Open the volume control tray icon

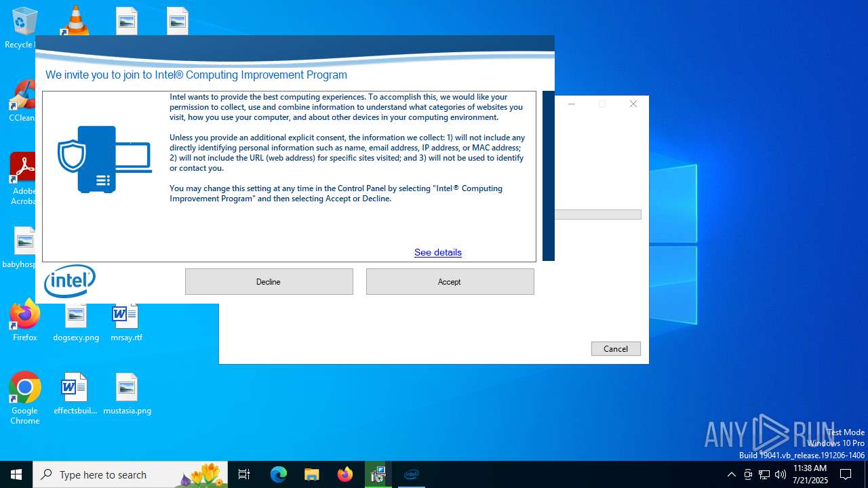(781, 474)
